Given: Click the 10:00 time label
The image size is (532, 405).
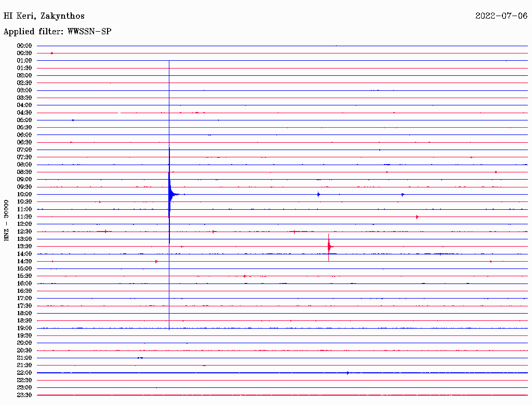Looking at the screenshot, I should (x=24, y=194).
